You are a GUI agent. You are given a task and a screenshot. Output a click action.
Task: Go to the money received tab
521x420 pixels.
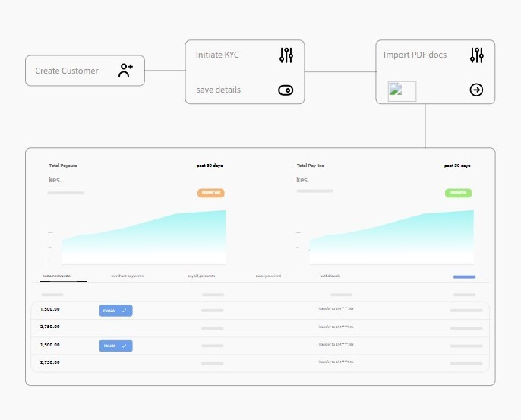pyautogui.click(x=268, y=276)
